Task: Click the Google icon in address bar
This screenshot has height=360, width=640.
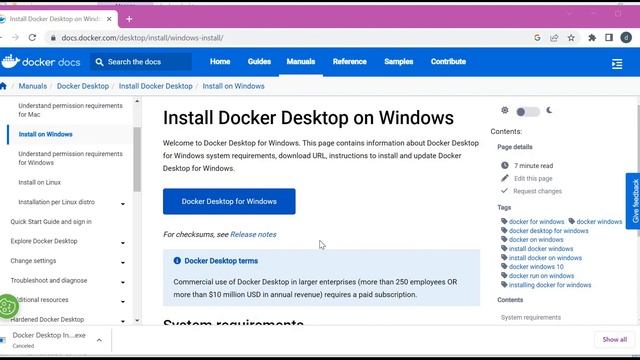Action: point(537,38)
